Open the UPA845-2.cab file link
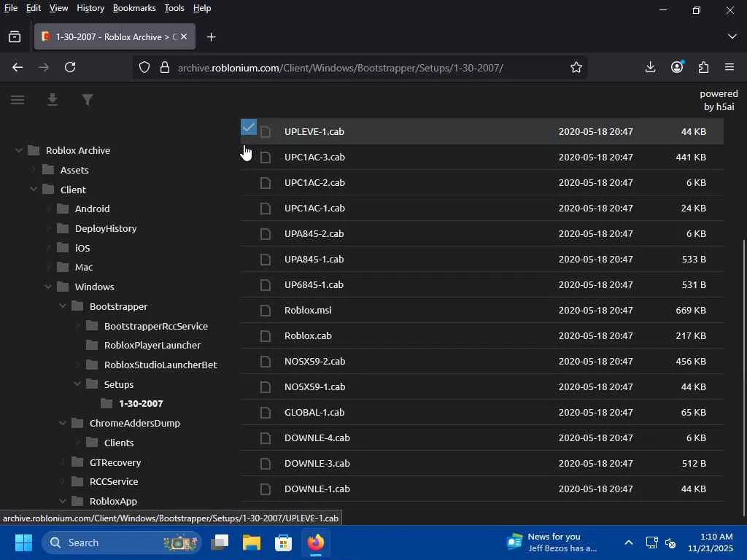Viewport: 747px width, 560px height. pyautogui.click(x=314, y=234)
